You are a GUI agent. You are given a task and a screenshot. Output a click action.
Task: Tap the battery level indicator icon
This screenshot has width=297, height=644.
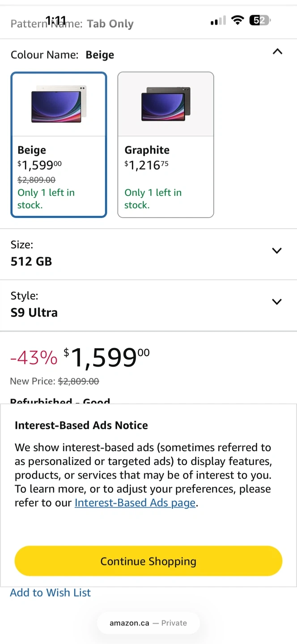click(x=259, y=20)
